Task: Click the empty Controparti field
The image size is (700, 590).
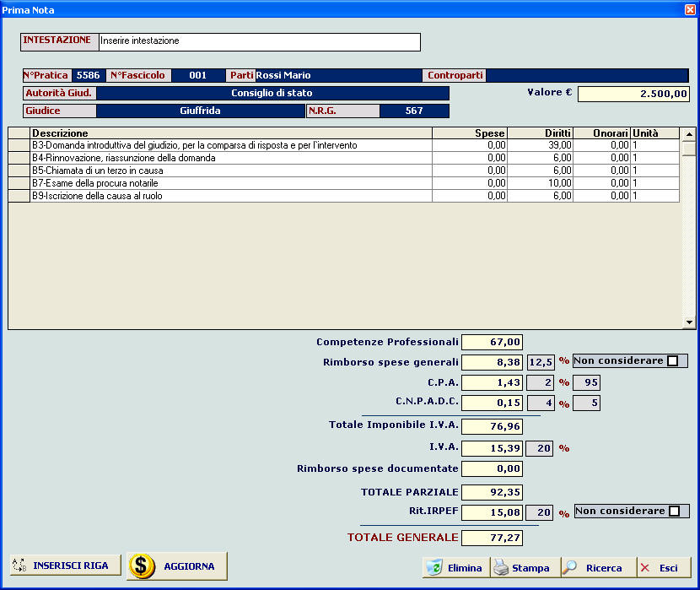Action: click(x=587, y=75)
